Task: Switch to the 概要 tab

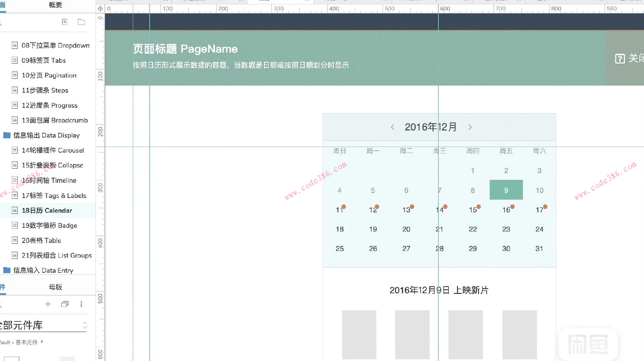Action: click(x=55, y=5)
